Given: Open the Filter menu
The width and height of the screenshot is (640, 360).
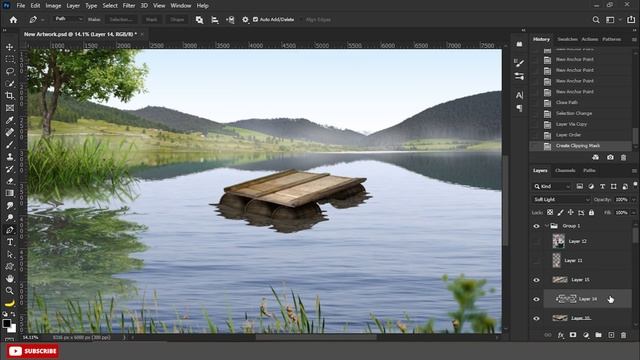Looking at the screenshot, I should [129, 6].
